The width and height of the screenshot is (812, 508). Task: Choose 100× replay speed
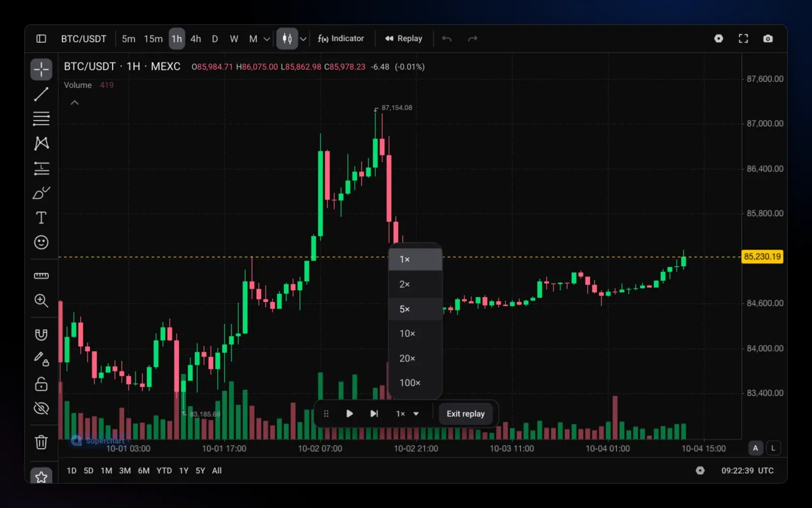click(415, 383)
